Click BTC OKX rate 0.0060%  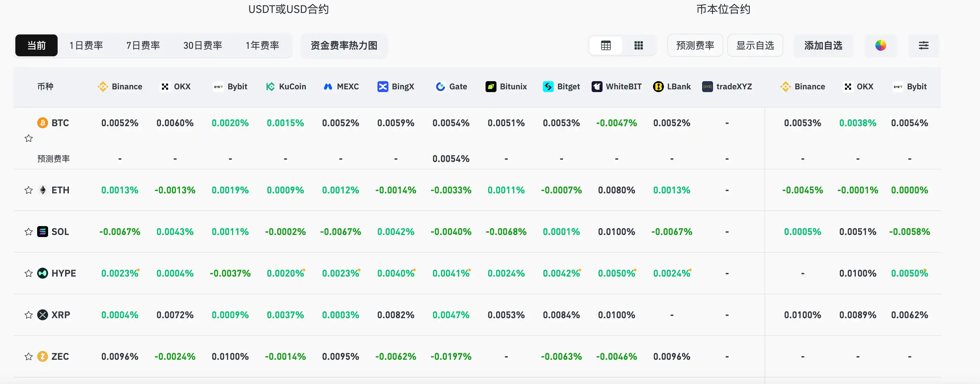click(x=175, y=123)
